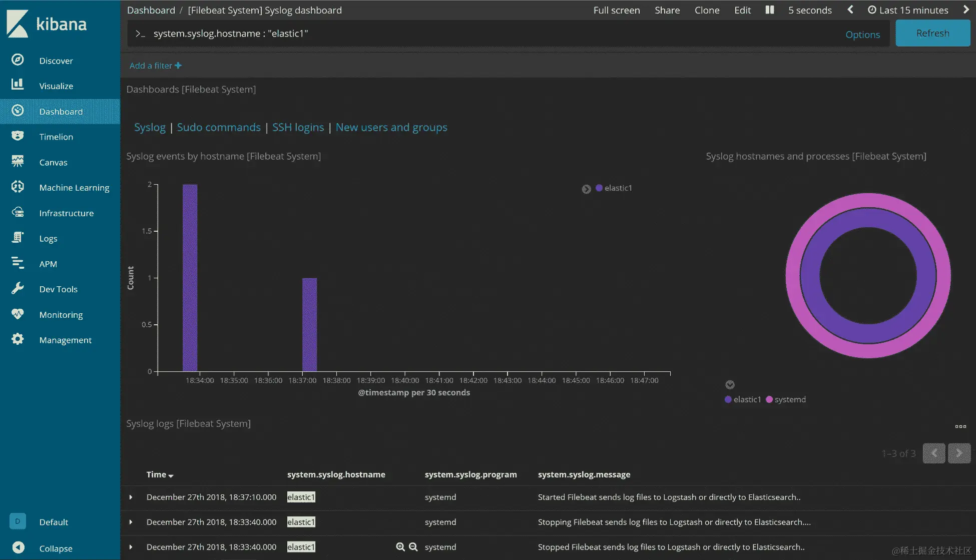976x560 pixels.
Task: Expand the 18:37:10 log row
Action: 131,497
